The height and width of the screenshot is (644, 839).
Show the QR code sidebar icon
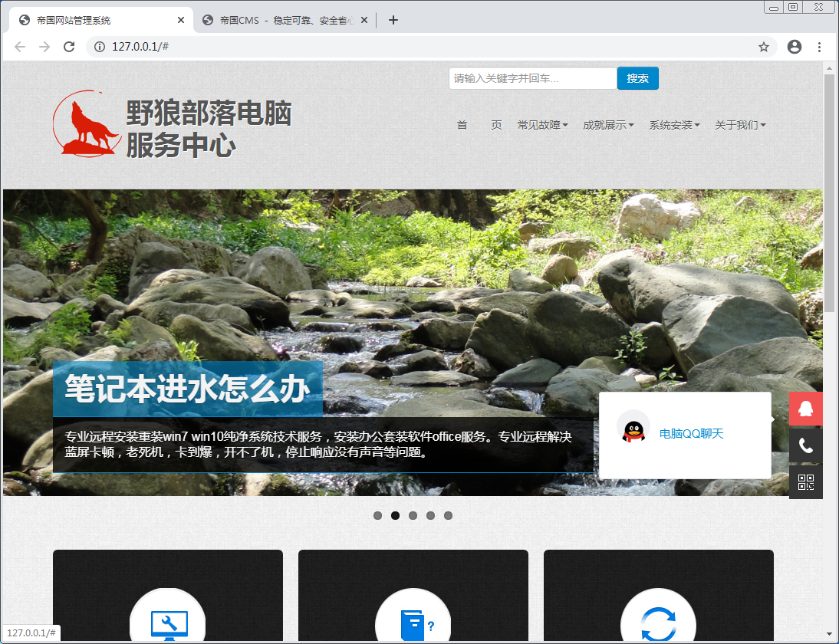click(x=806, y=482)
